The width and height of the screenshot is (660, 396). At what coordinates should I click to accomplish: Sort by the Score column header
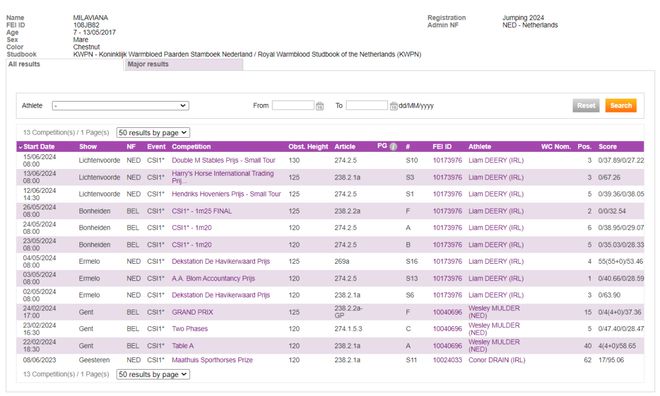tap(607, 146)
